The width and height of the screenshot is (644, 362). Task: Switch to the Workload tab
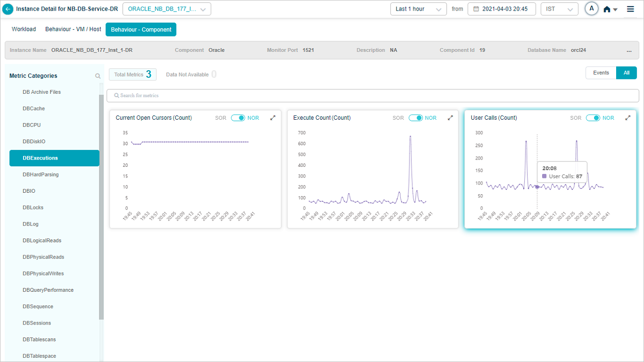point(24,29)
